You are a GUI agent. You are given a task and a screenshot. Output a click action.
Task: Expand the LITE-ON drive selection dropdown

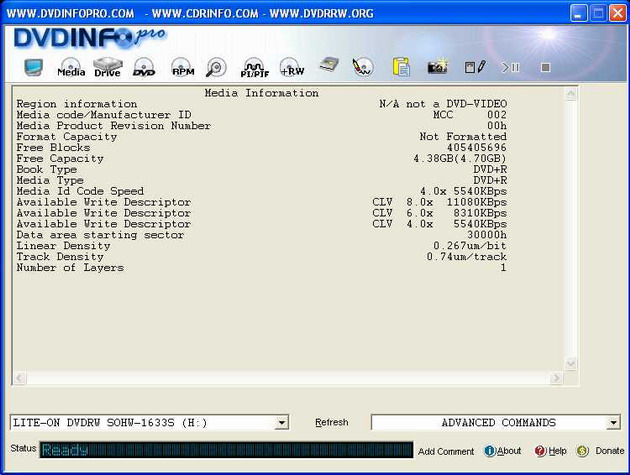pyautogui.click(x=282, y=423)
